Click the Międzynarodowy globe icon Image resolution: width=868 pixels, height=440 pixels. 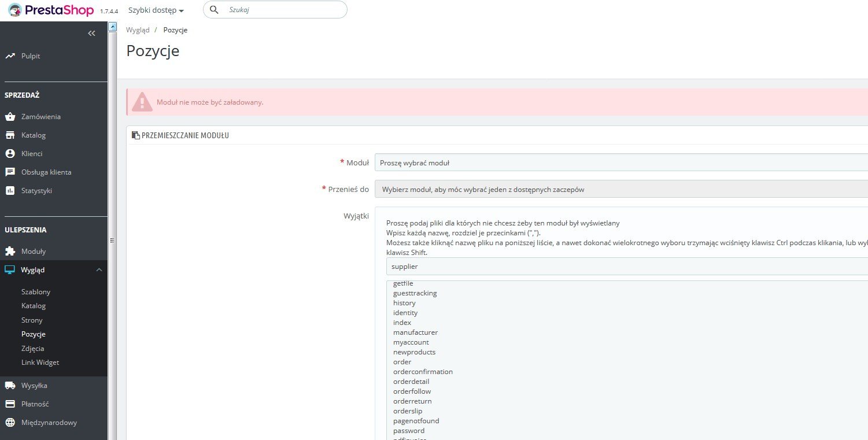coord(10,423)
